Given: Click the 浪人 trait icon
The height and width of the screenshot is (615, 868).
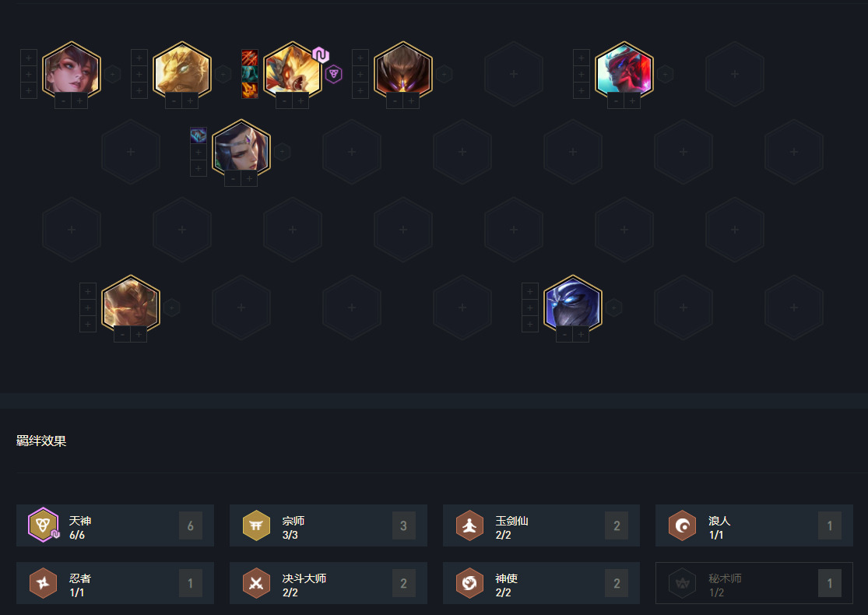Looking at the screenshot, I should pyautogui.click(x=682, y=525).
